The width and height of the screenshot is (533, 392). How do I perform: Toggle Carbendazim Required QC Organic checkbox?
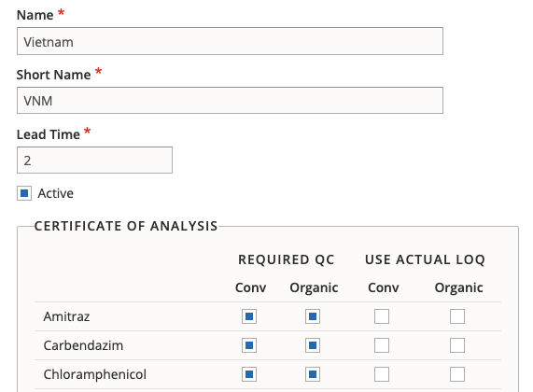313,345
